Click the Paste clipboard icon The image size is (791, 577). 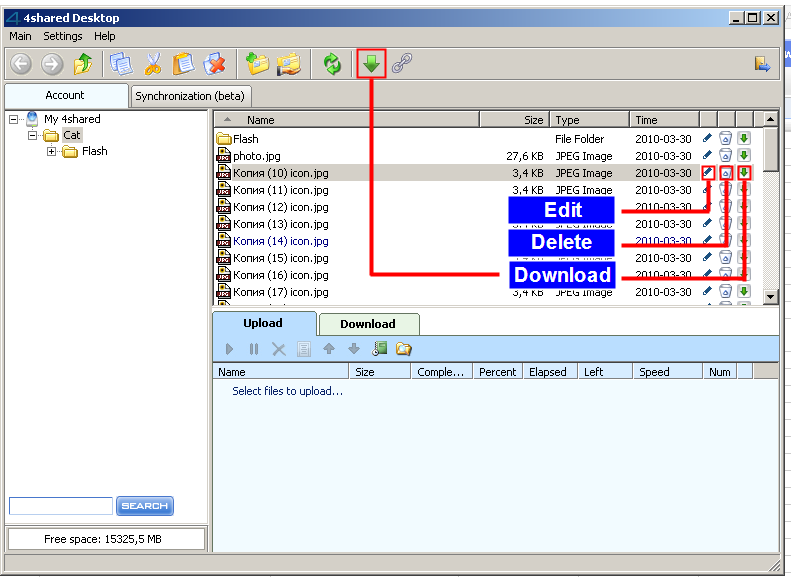pos(184,64)
